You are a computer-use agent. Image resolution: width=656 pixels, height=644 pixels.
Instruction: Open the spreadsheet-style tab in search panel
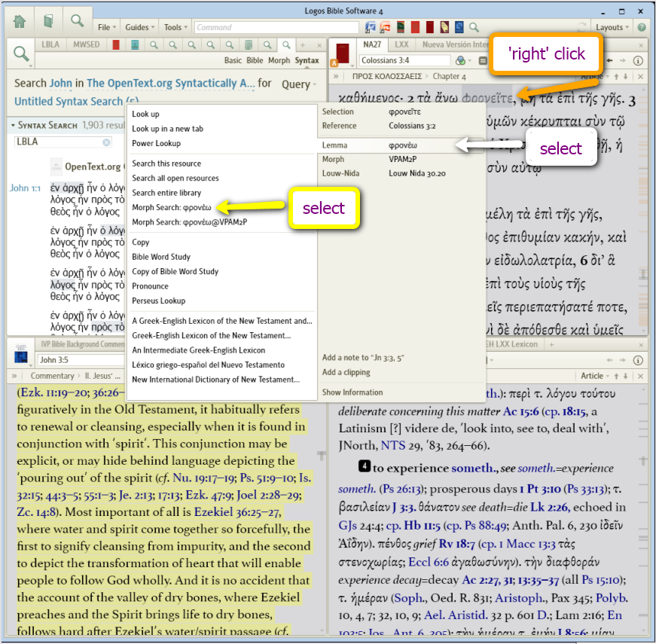pos(249,44)
